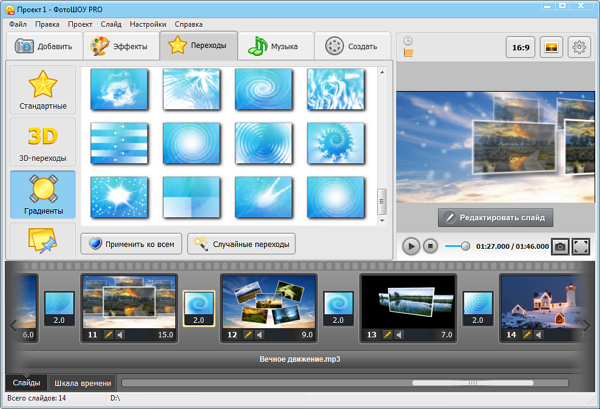Screen dimensions: 600x409
Task: Edit slide 11 with pencil icon
Action: point(108,335)
